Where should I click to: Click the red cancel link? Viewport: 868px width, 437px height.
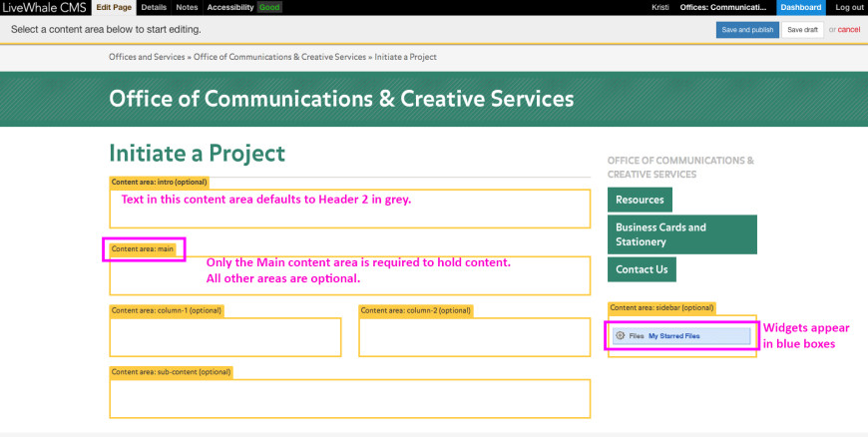click(x=849, y=30)
